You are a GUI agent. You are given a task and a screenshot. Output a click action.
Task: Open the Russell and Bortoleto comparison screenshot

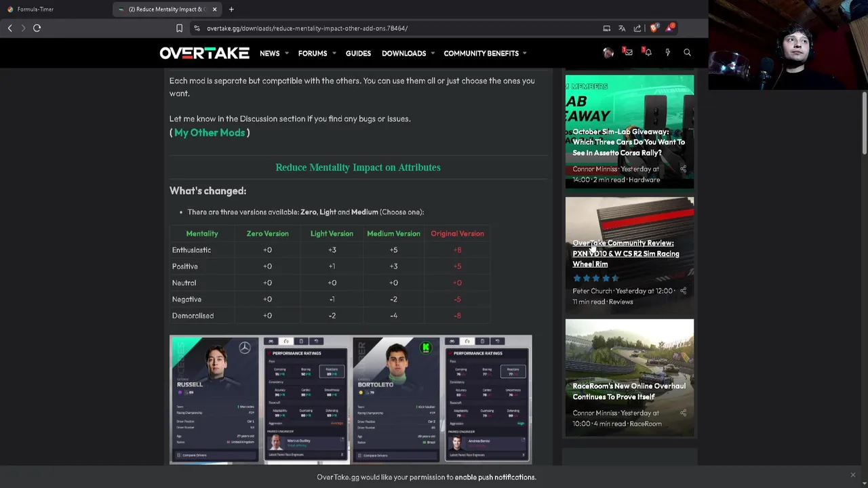click(351, 399)
